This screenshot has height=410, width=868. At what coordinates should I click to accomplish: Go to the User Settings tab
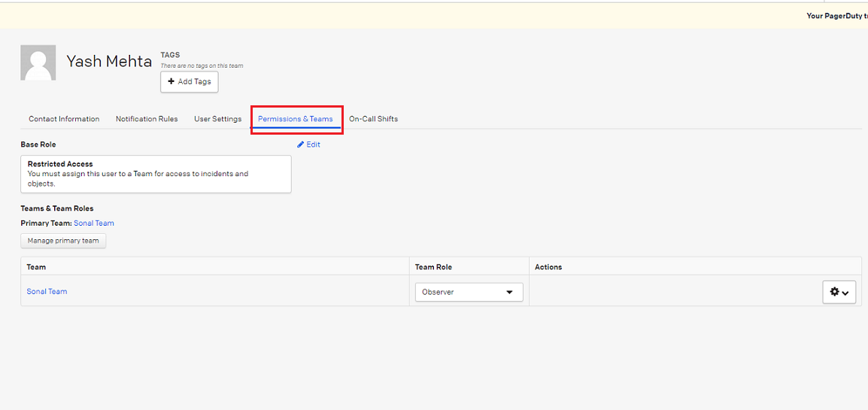tap(217, 119)
